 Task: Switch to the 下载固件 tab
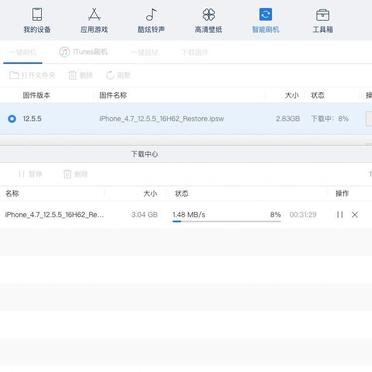195,52
